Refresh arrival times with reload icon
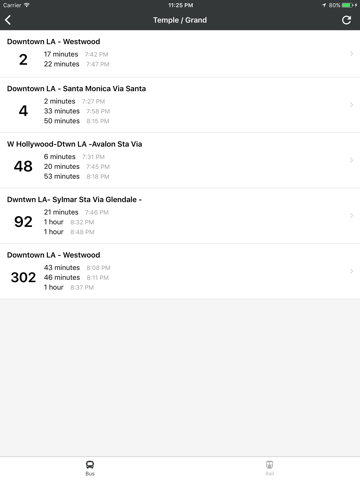 (x=347, y=20)
